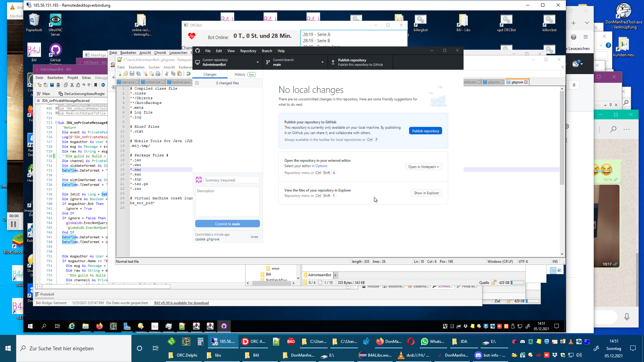
Task: Switch to the History tab
Action: 240,74
